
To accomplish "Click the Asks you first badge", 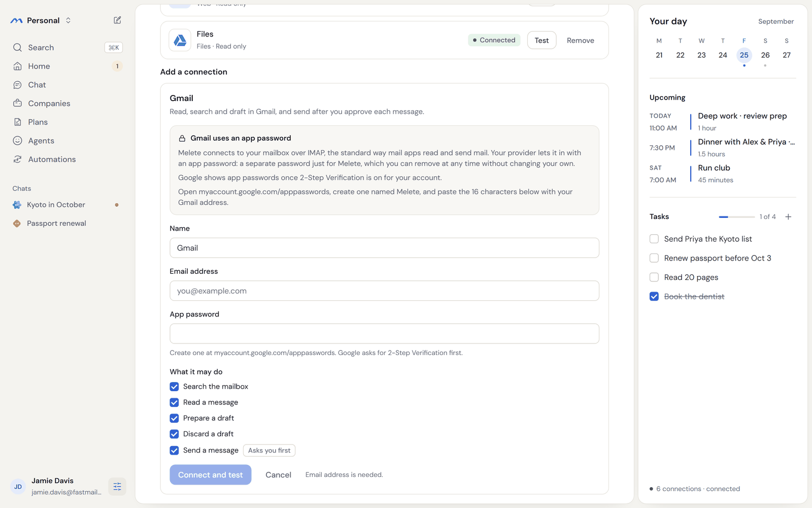I will pyautogui.click(x=269, y=450).
